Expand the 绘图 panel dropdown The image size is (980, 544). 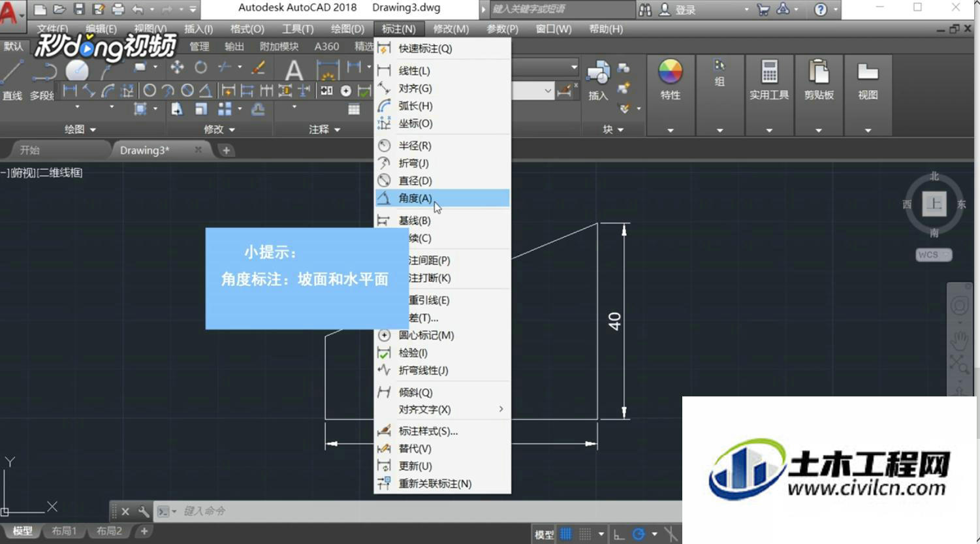[x=80, y=129]
